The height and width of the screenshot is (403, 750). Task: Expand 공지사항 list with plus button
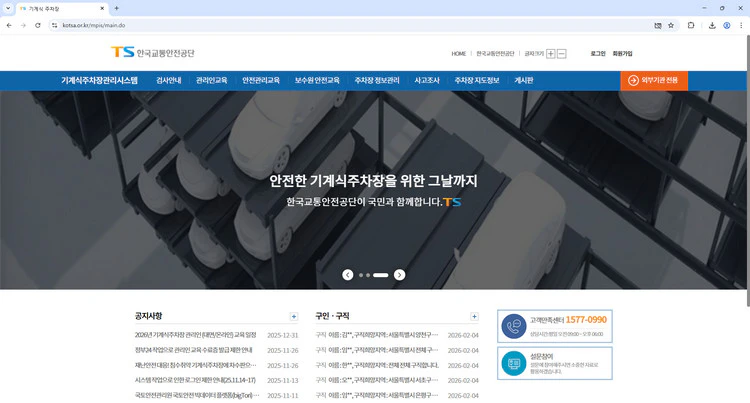coord(293,316)
